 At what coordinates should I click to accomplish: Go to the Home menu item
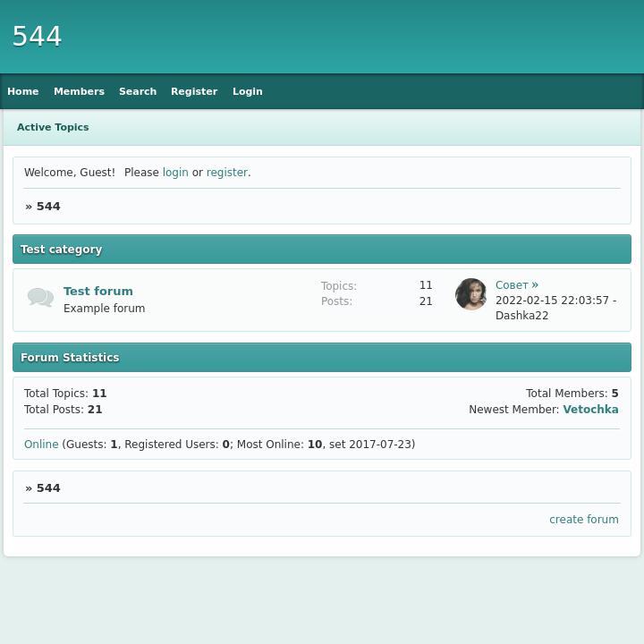(x=23, y=91)
